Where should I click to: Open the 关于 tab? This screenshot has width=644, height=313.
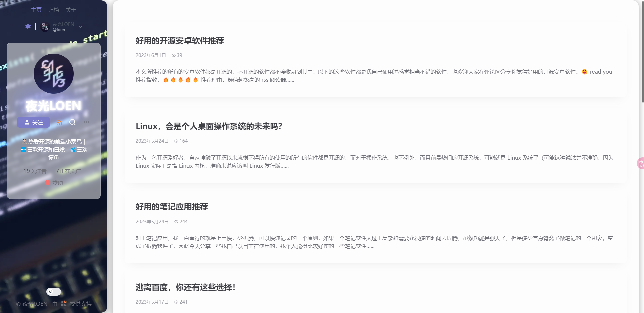coord(71,10)
